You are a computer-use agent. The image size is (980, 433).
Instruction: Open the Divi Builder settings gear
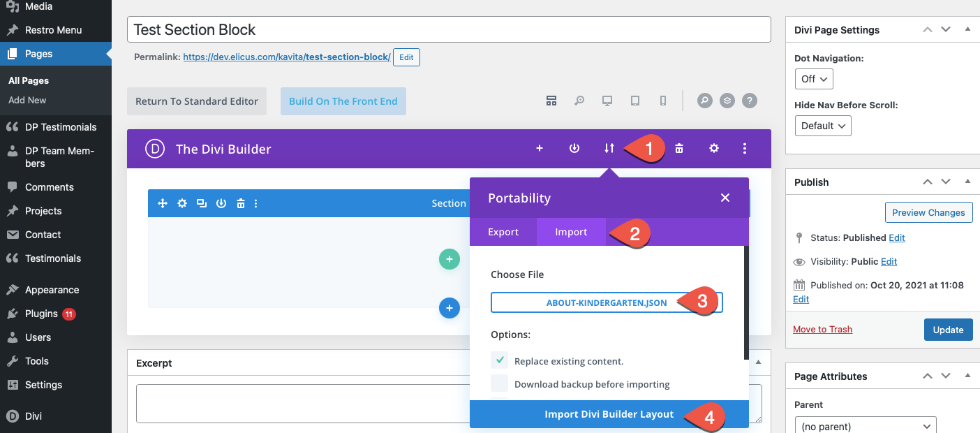713,148
